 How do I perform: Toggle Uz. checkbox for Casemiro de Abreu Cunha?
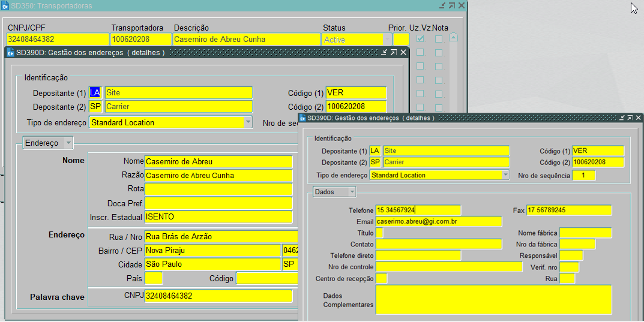420,38
